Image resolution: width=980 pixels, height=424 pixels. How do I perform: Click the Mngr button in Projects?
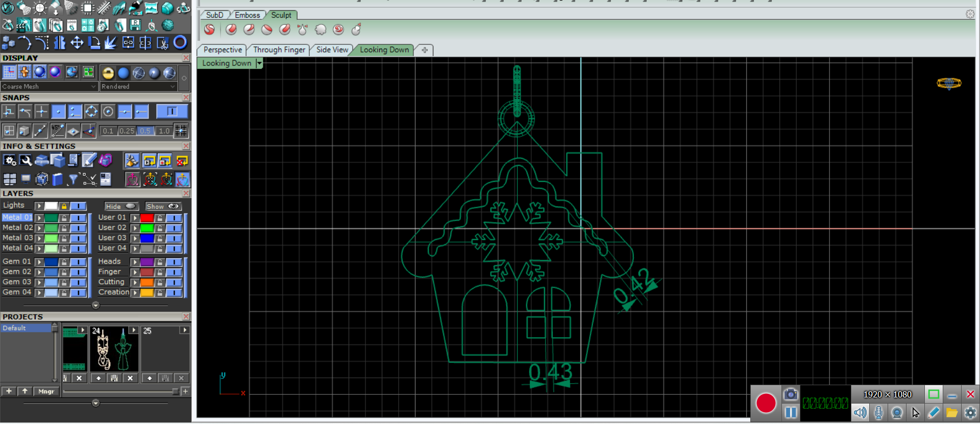tap(46, 391)
